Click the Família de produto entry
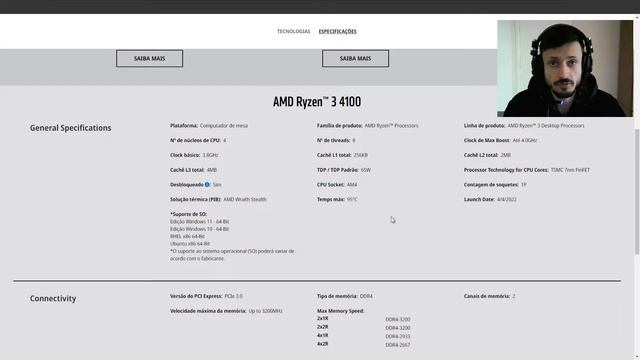The height and width of the screenshot is (360, 640). point(368,126)
